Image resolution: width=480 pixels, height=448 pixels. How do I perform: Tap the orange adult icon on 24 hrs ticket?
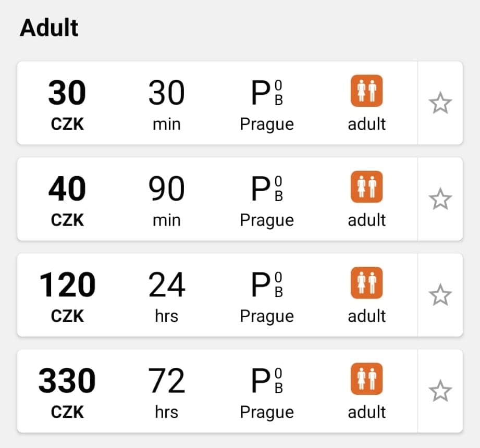coord(366,283)
